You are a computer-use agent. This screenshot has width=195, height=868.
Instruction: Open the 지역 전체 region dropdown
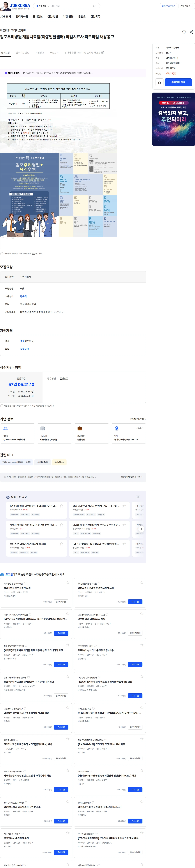[x=43, y=6]
